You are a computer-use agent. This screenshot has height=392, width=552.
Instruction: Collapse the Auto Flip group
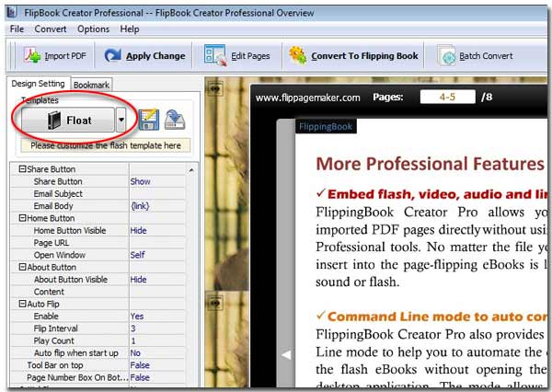click(22, 304)
